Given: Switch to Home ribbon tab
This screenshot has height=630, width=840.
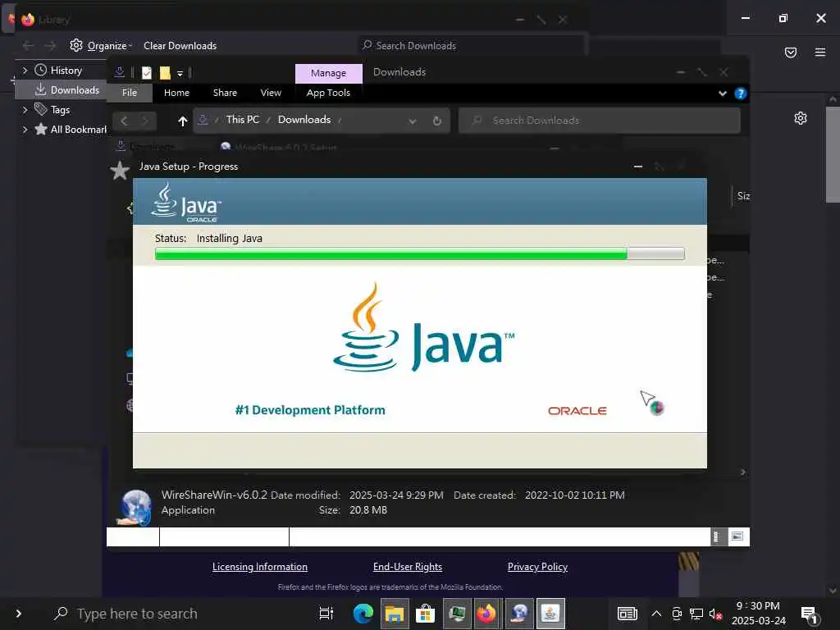Looking at the screenshot, I should (x=177, y=93).
